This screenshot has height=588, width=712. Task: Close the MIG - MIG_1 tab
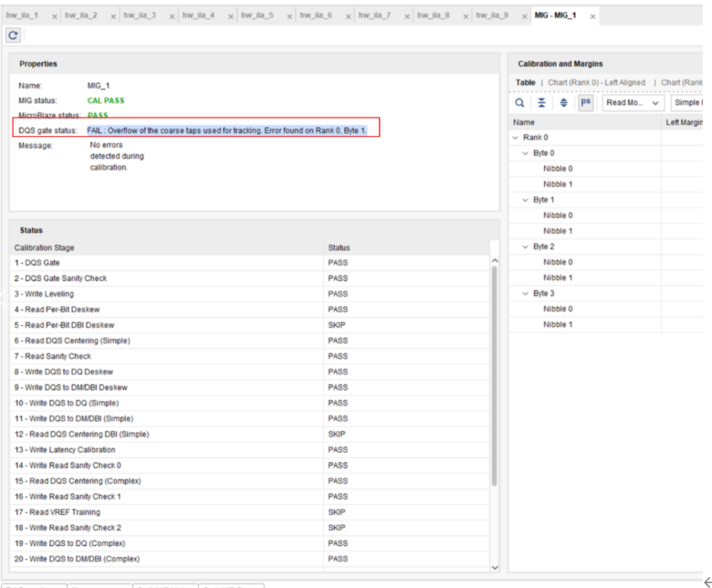click(x=591, y=15)
